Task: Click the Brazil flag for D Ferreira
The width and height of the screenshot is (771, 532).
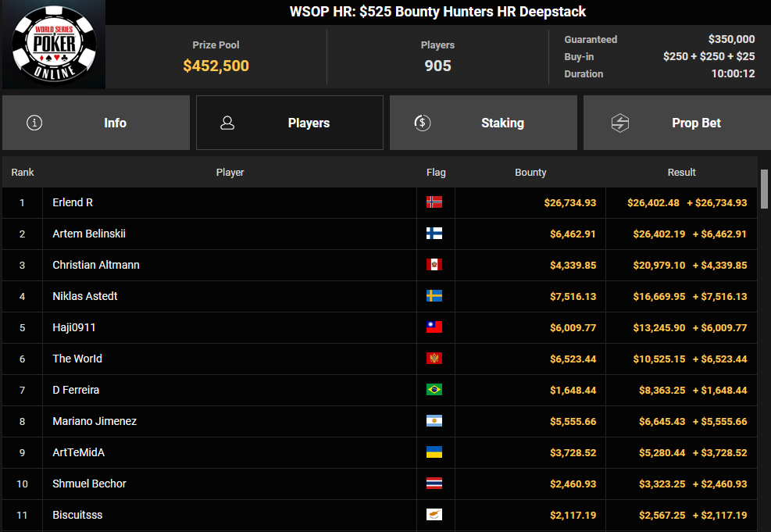Action: pos(434,389)
